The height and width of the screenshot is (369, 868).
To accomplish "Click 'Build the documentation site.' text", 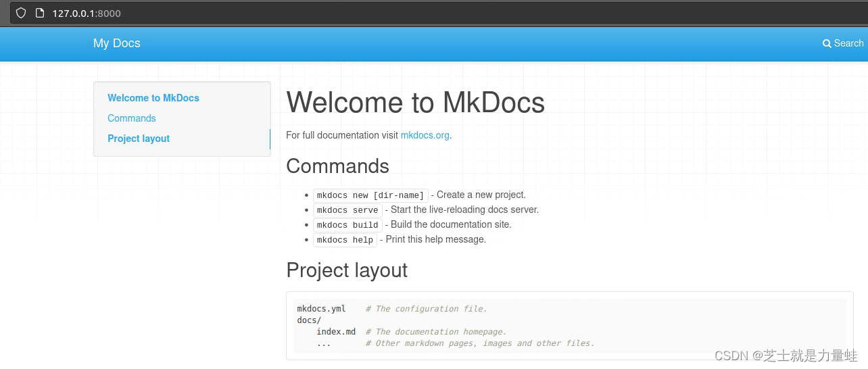I will tap(451, 224).
